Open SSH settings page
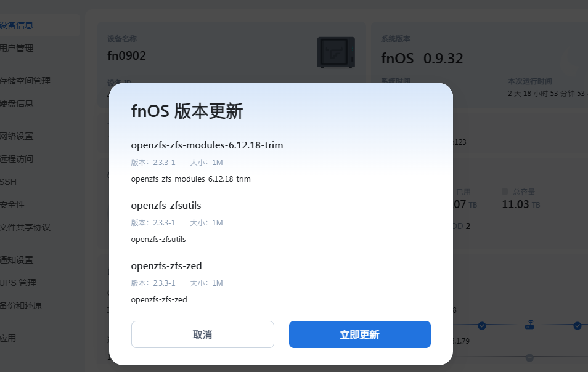Viewport: 588px width, 372px height. [x=8, y=182]
